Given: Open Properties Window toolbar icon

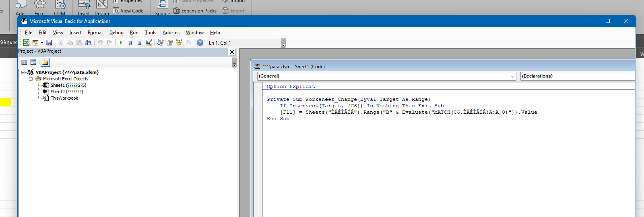Looking at the screenshot, I should (x=170, y=43).
